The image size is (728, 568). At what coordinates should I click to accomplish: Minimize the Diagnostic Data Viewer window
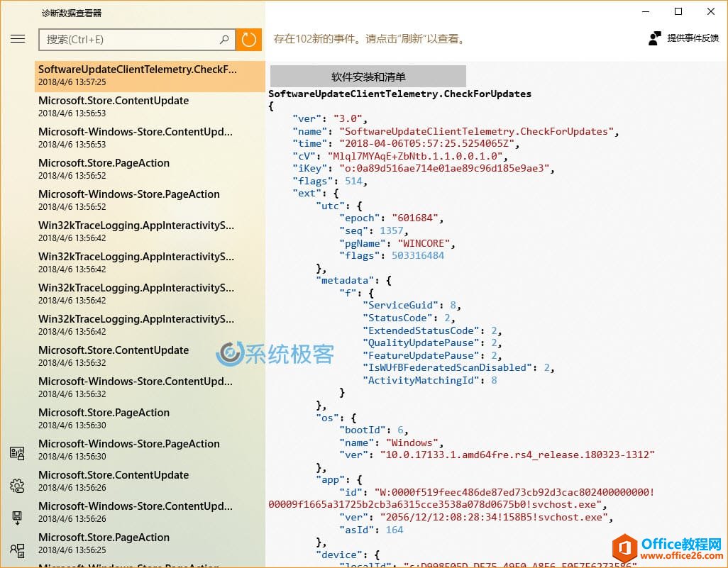click(646, 11)
